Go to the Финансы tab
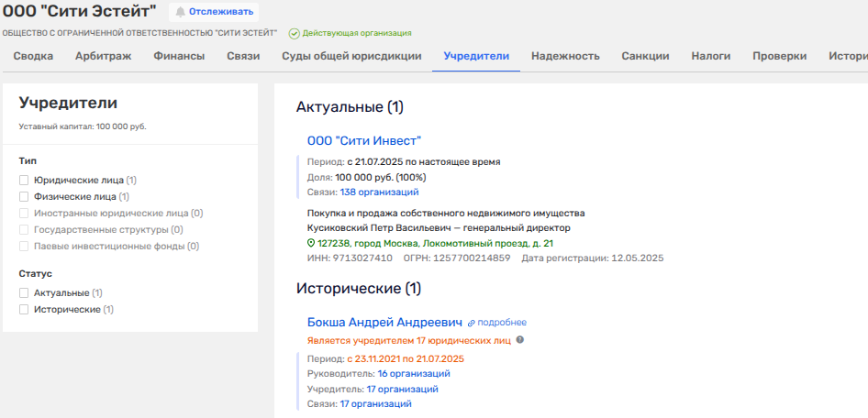The width and height of the screenshot is (868, 418). [179, 56]
